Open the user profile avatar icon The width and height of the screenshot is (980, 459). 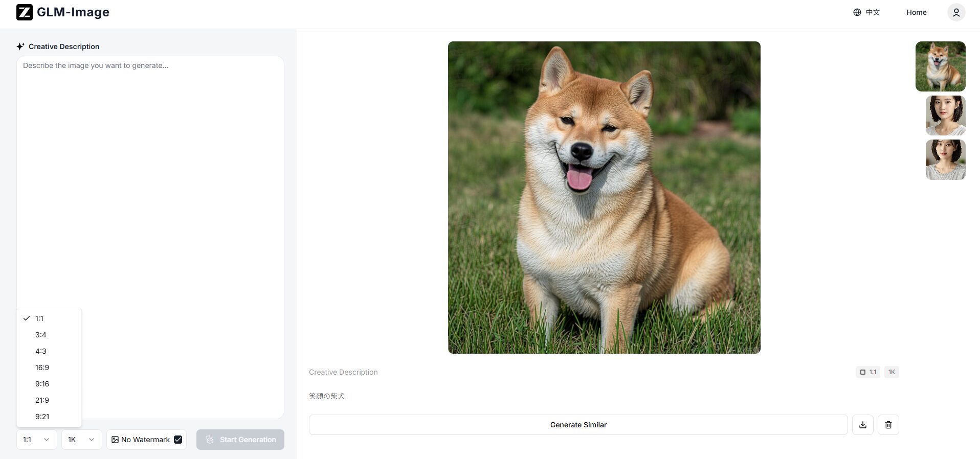click(x=955, y=12)
